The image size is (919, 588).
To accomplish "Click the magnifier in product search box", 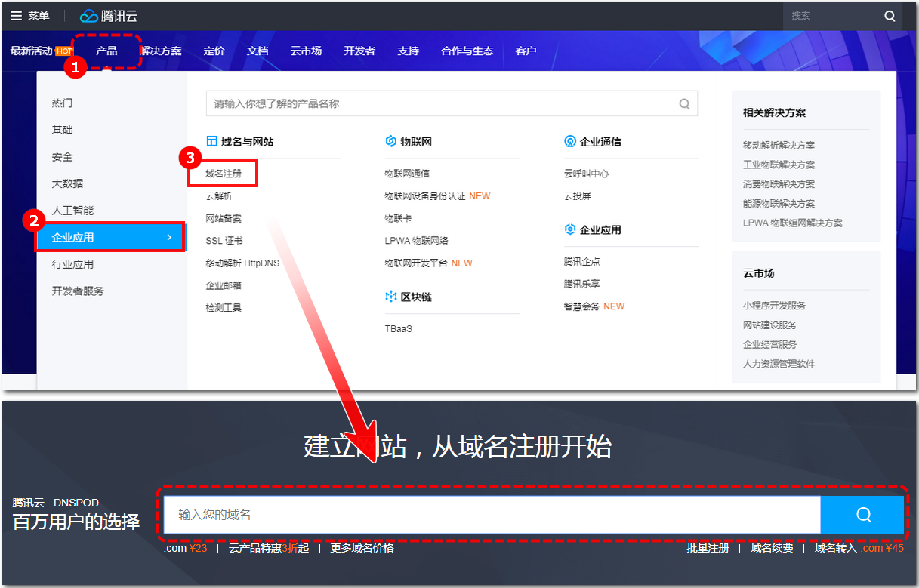I will pyautogui.click(x=684, y=104).
